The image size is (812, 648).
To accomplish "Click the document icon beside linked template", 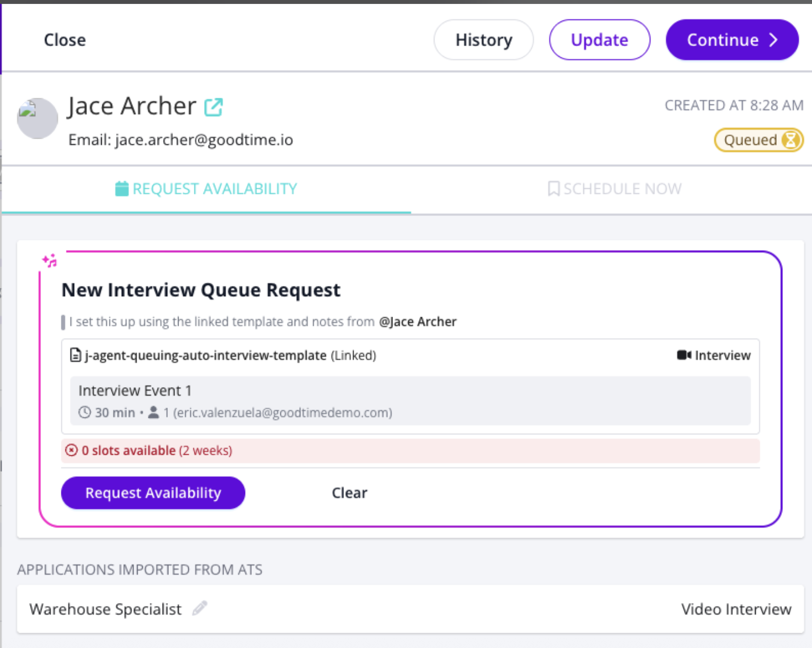I will click(76, 355).
